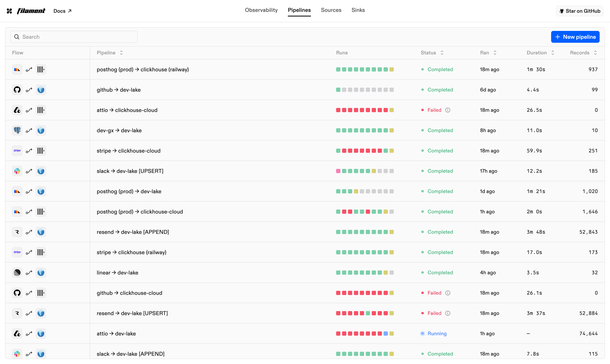This screenshot has height=364, width=610.
Task: Focus the pipeline Search field
Action: point(74,37)
